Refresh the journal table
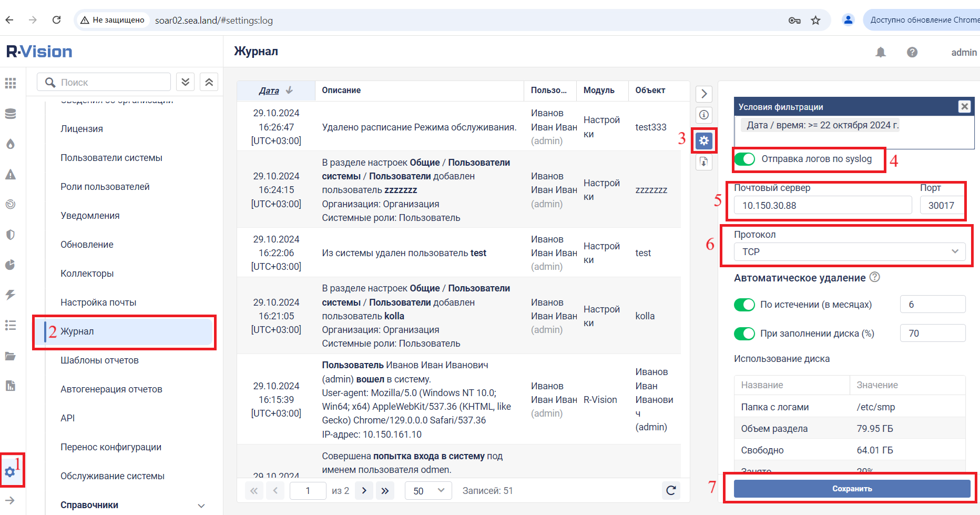 (x=671, y=490)
